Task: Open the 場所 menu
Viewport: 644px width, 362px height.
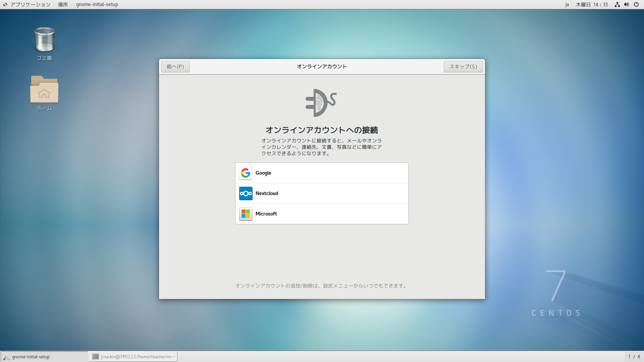Action: (x=63, y=4)
